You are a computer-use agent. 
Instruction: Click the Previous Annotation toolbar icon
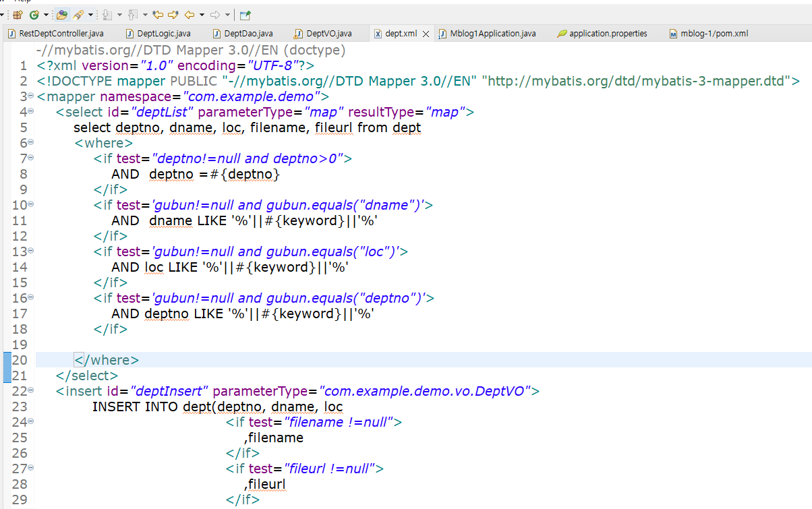[x=133, y=15]
